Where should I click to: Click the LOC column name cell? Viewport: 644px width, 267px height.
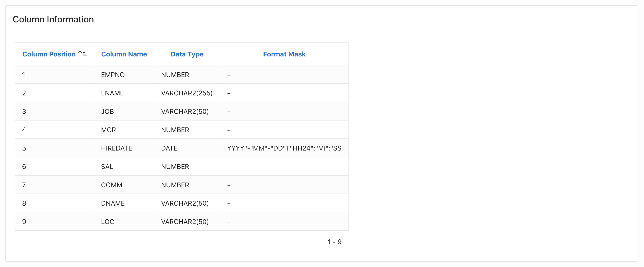107,222
